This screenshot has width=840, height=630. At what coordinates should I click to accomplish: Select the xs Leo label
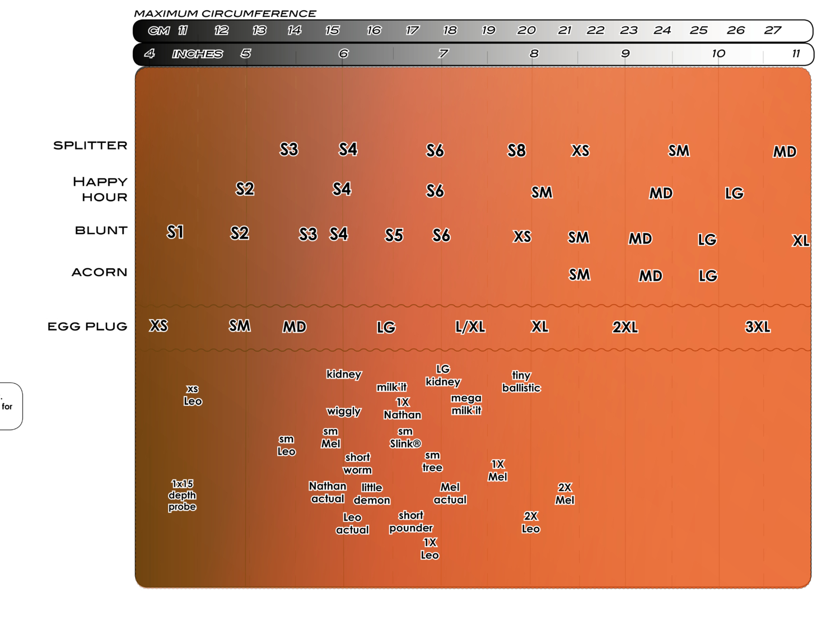tap(193, 395)
